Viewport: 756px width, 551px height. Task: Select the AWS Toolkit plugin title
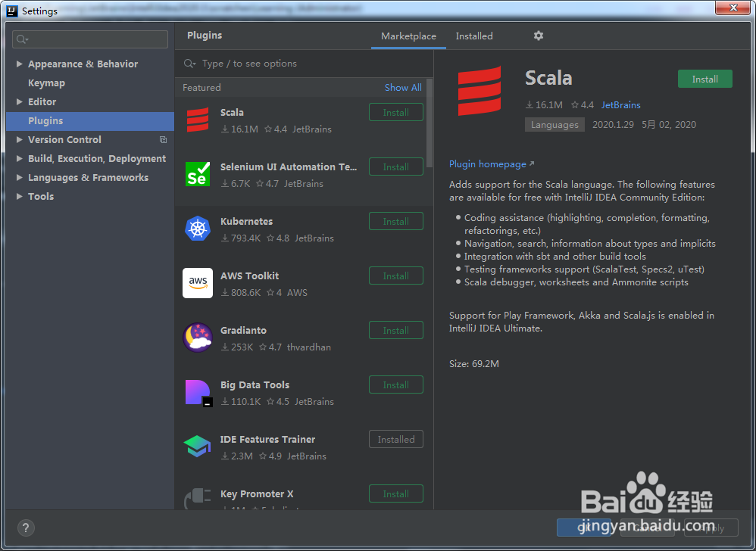click(249, 275)
